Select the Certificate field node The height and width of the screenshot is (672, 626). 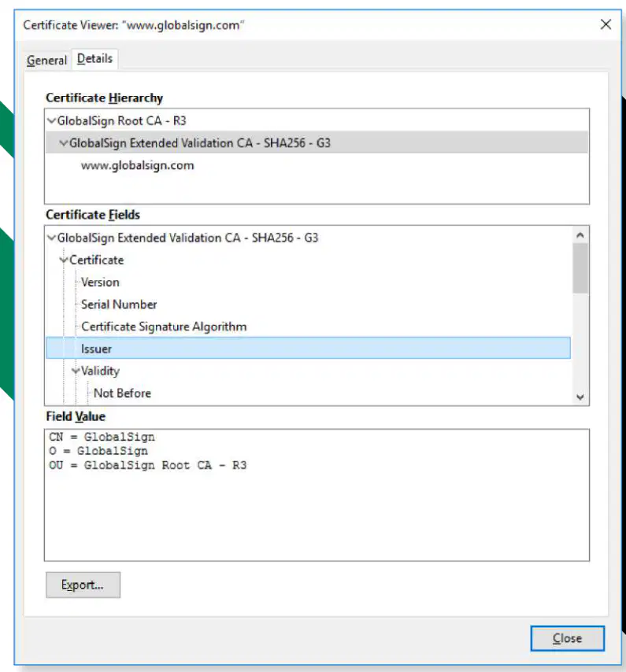(x=97, y=260)
